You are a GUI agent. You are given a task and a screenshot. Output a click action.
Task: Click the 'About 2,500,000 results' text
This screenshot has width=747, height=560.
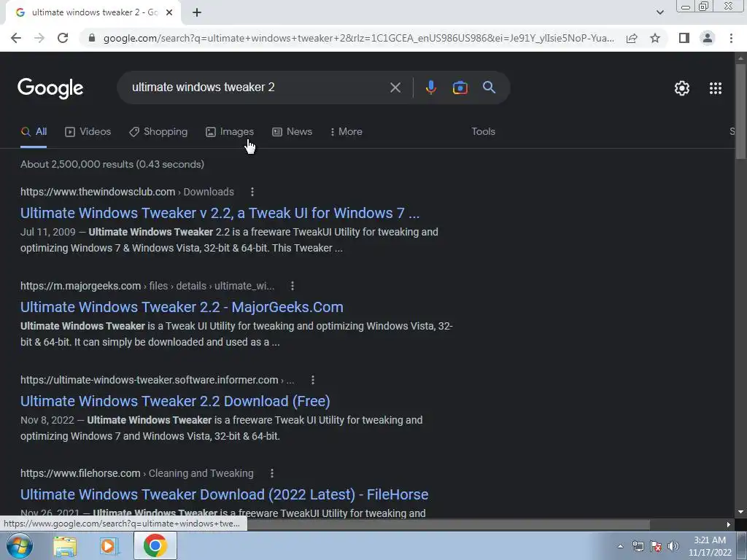112,164
